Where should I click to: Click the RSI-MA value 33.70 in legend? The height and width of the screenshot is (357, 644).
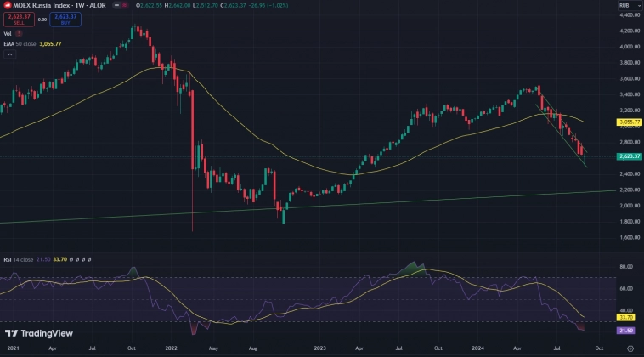60,259
